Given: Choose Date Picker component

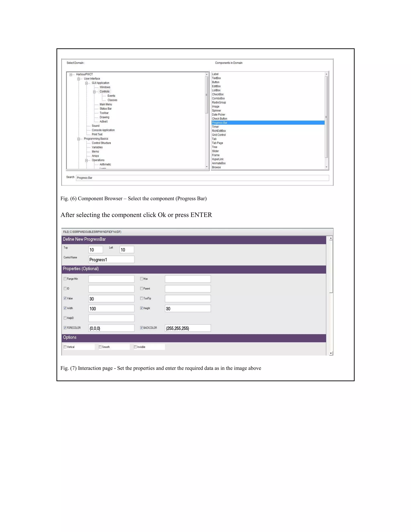Looking at the screenshot, I should (218, 115).
